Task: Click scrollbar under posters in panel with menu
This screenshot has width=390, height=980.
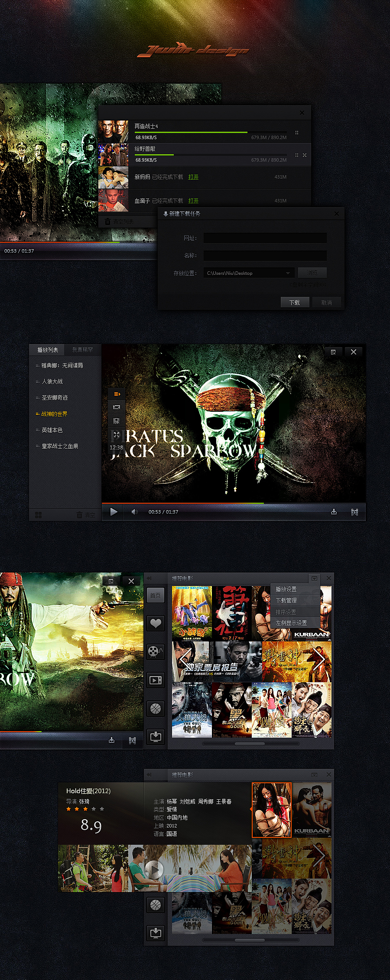Action: pos(250,744)
